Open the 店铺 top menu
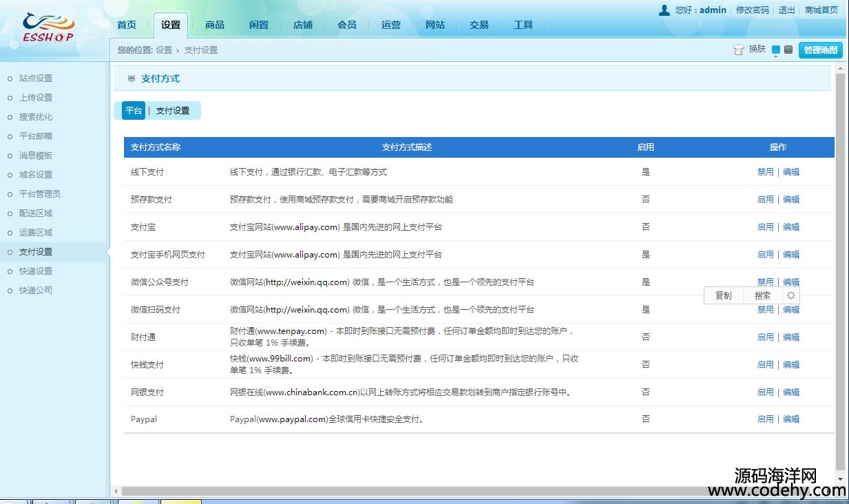This screenshot has width=849, height=504. point(303,25)
